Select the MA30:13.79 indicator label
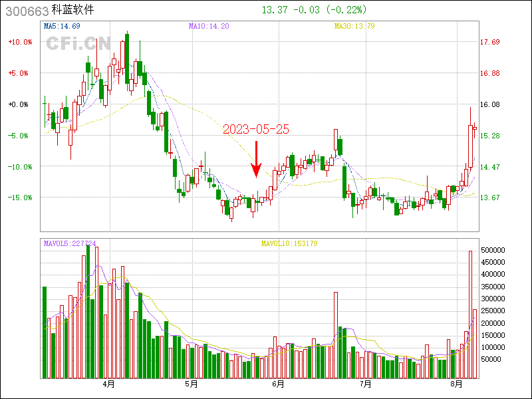Image resolution: width=532 pixels, height=399 pixels. (x=354, y=26)
